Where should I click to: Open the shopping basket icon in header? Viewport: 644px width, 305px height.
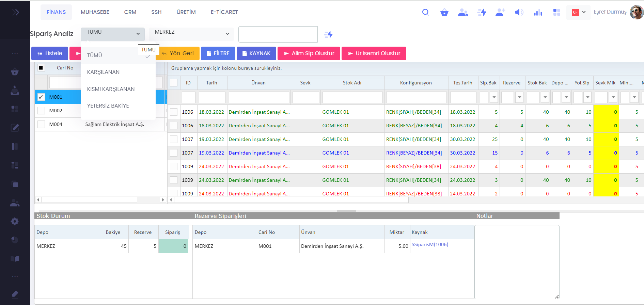(444, 13)
